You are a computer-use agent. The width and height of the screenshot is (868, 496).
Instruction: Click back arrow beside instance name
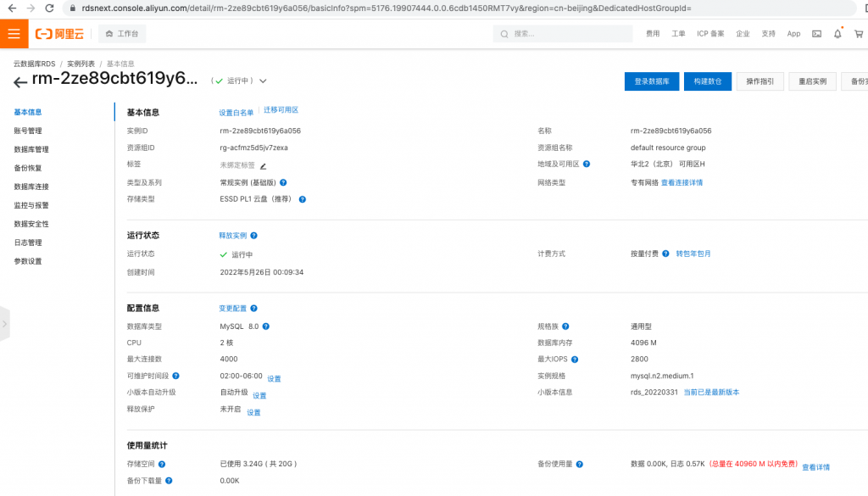click(x=20, y=82)
